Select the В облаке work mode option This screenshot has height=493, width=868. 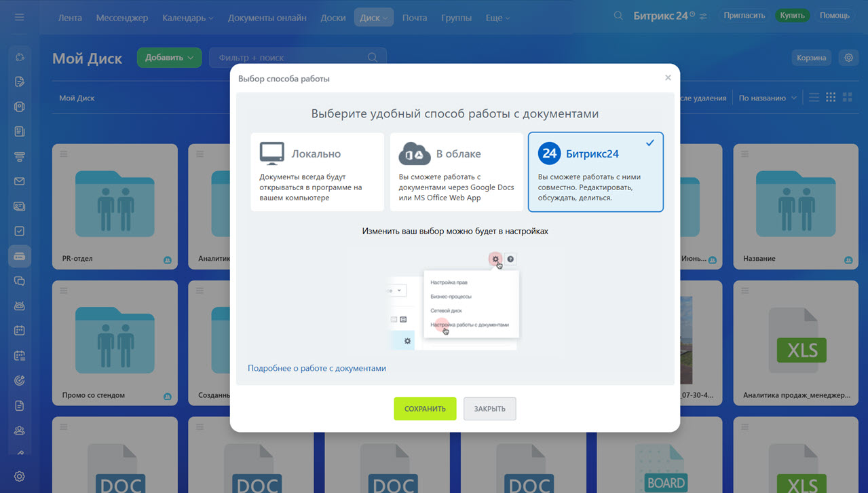coord(457,172)
